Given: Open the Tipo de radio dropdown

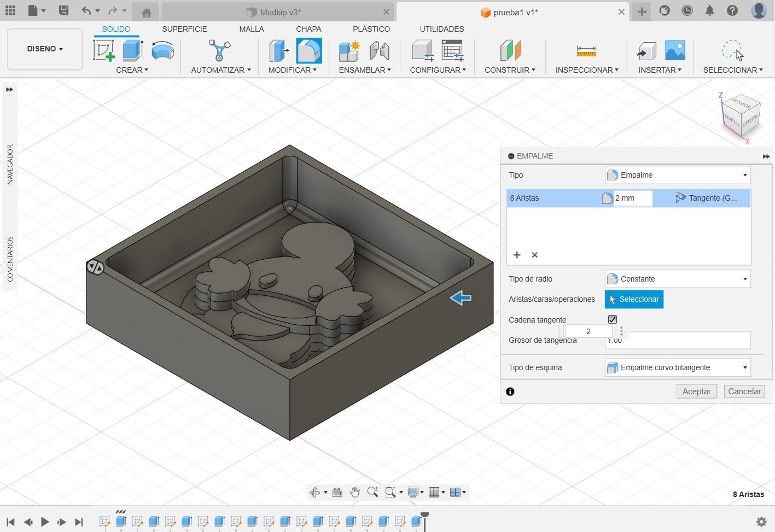Looking at the screenshot, I should click(x=678, y=279).
